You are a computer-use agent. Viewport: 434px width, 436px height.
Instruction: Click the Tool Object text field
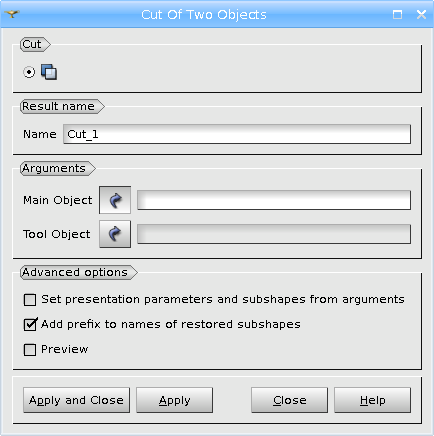coord(274,234)
